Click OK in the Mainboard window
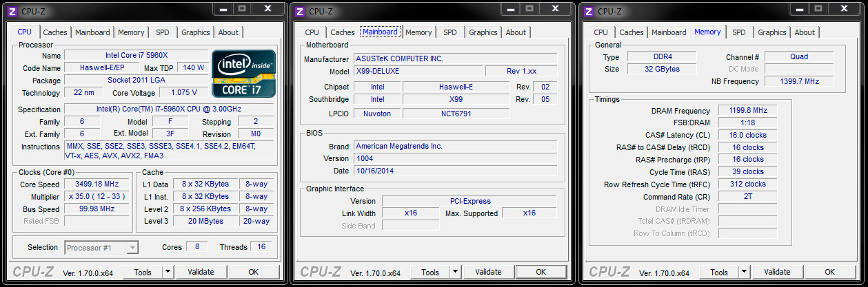868x287 pixels. click(x=542, y=272)
